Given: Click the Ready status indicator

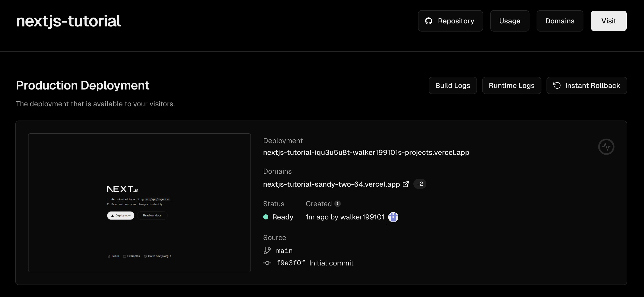Looking at the screenshot, I should [278, 217].
